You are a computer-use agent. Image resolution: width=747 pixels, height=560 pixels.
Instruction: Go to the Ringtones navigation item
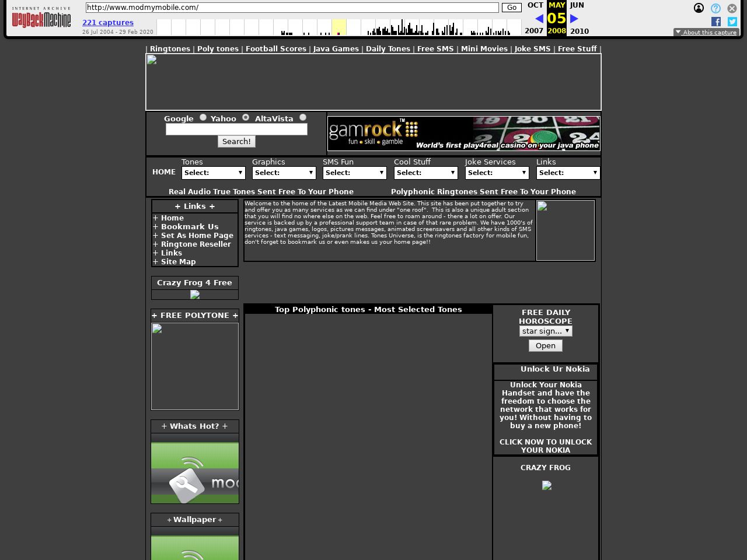point(170,48)
